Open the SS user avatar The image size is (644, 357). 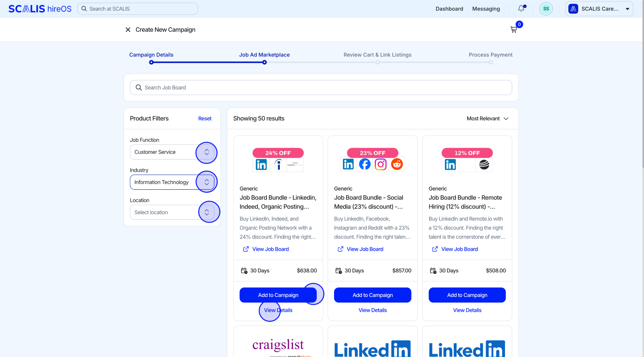[x=546, y=9]
